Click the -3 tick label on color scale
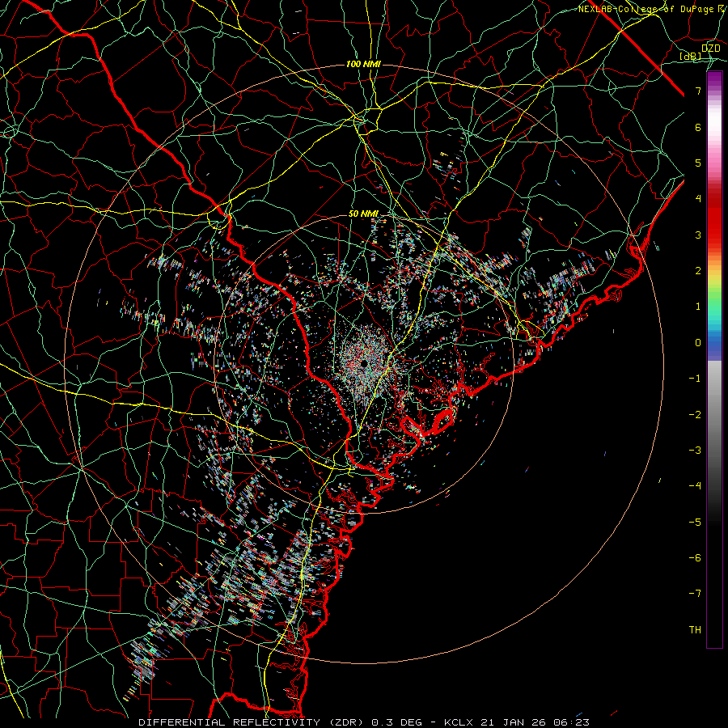Image resolution: width=728 pixels, height=728 pixels. pos(695,451)
